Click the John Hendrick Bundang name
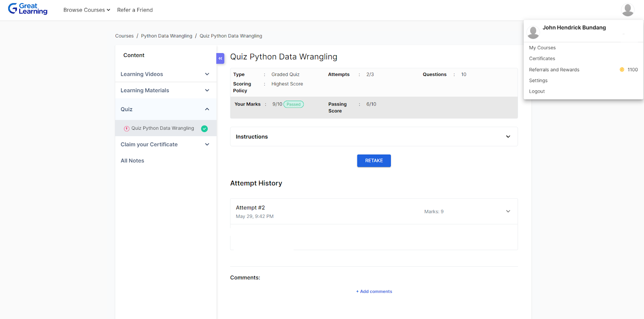This screenshot has height=319, width=644. [x=574, y=27]
